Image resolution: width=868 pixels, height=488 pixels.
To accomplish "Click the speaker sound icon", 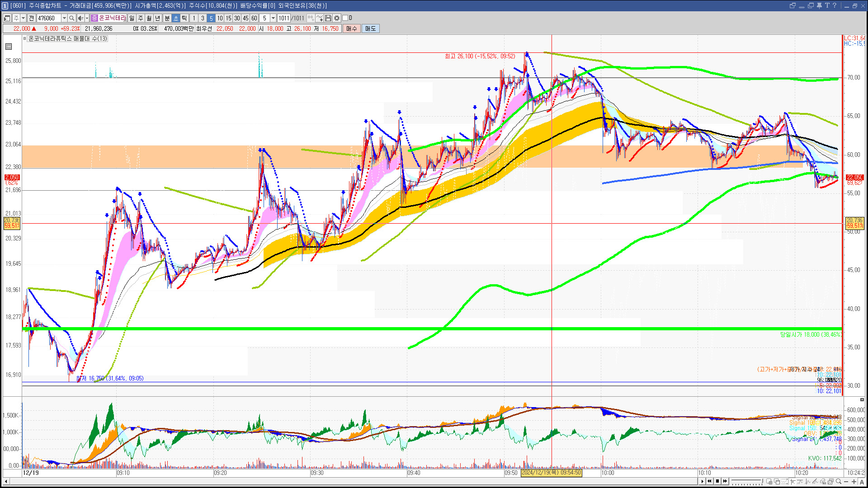I will tap(80, 18).
